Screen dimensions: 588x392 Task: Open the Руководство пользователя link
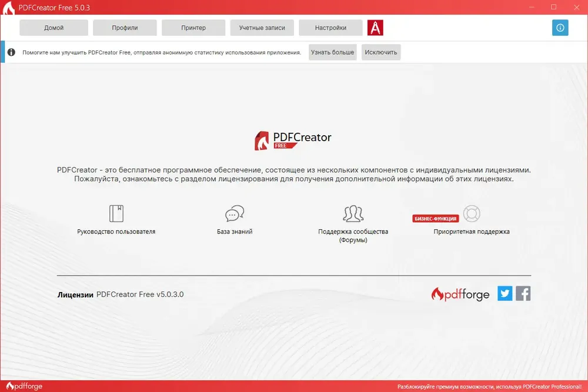coord(116,232)
